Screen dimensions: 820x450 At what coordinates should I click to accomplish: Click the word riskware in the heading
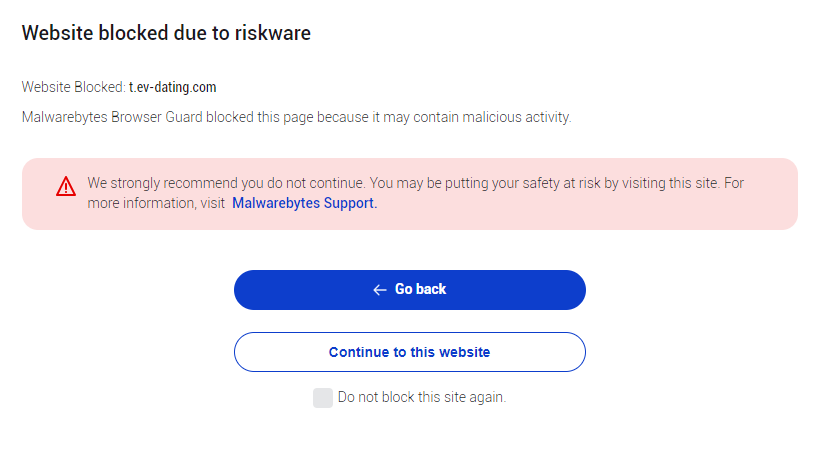coord(274,33)
